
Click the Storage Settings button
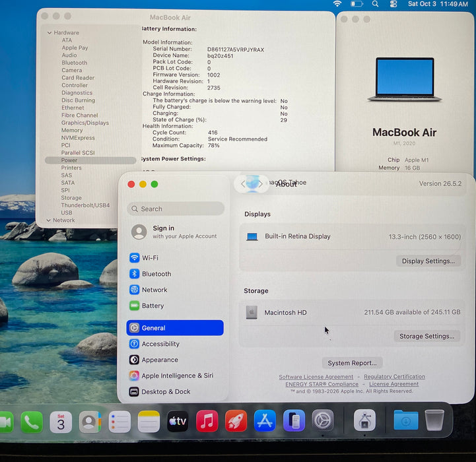pyautogui.click(x=427, y=336)
